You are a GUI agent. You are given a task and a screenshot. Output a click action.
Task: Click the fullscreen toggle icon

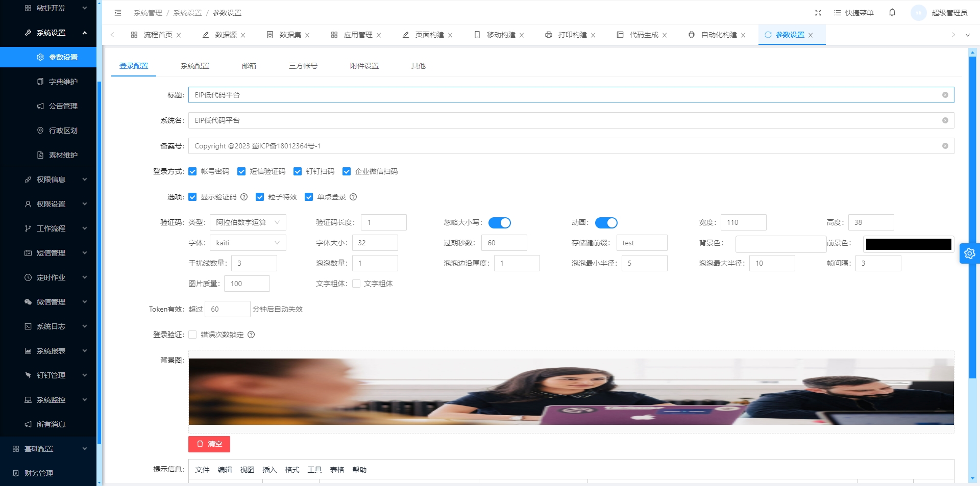click(x=818, y=13)
